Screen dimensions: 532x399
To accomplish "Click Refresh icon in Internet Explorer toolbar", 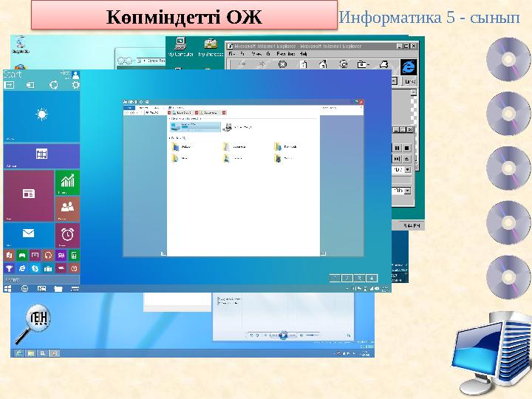I will (303, 64).
